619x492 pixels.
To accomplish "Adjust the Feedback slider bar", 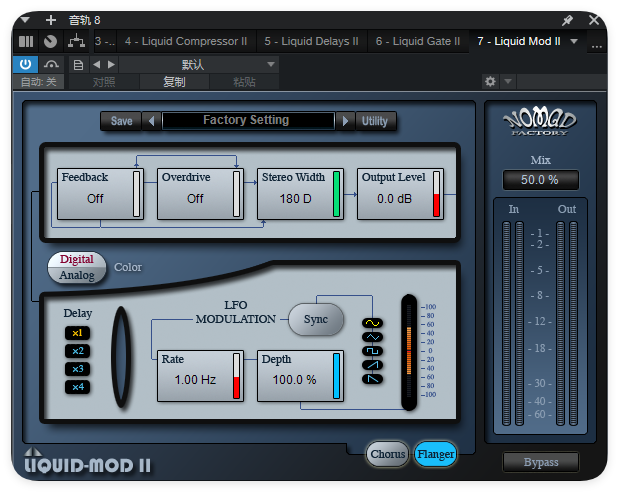I will coord(137,194).
